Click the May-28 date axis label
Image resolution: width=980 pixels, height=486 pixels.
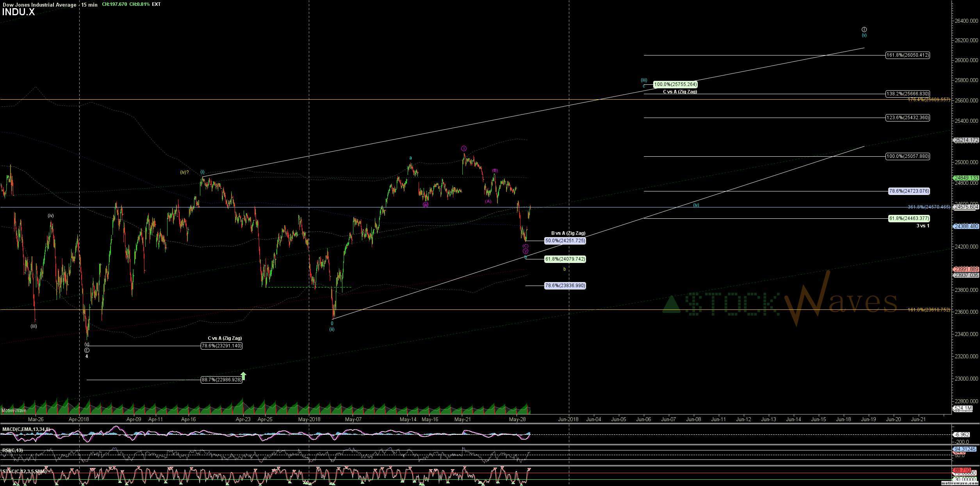(x=517, y=419)
